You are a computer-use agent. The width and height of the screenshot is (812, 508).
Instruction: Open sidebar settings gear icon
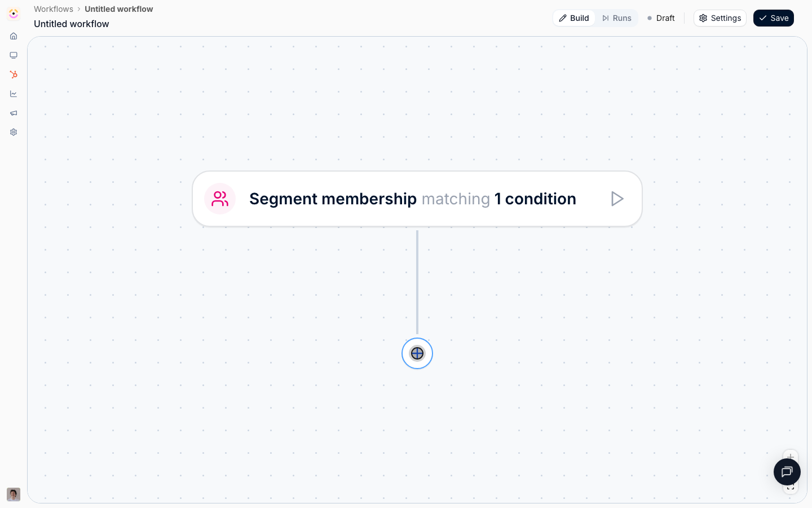point(14,132)
